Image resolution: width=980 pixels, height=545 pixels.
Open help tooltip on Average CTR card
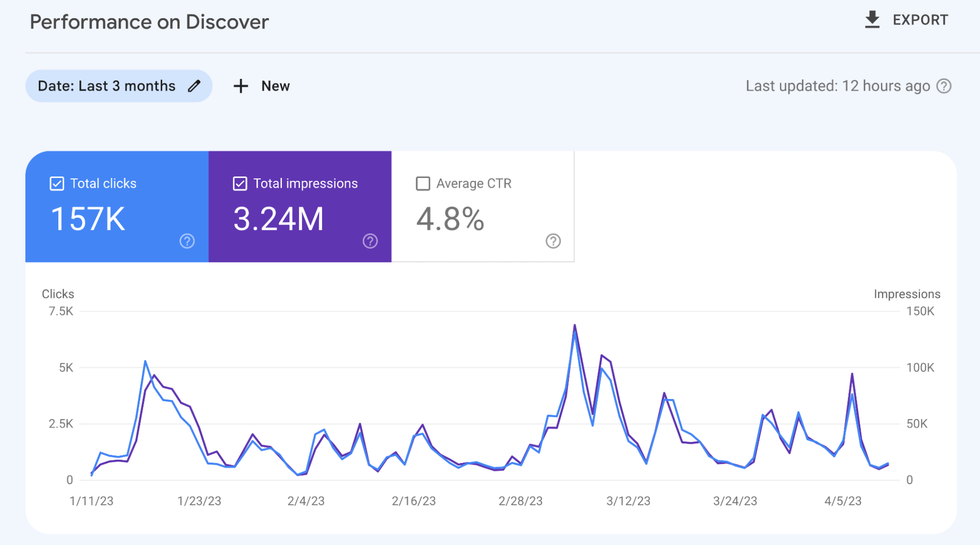pyautogui.click(x=553, y=241)
